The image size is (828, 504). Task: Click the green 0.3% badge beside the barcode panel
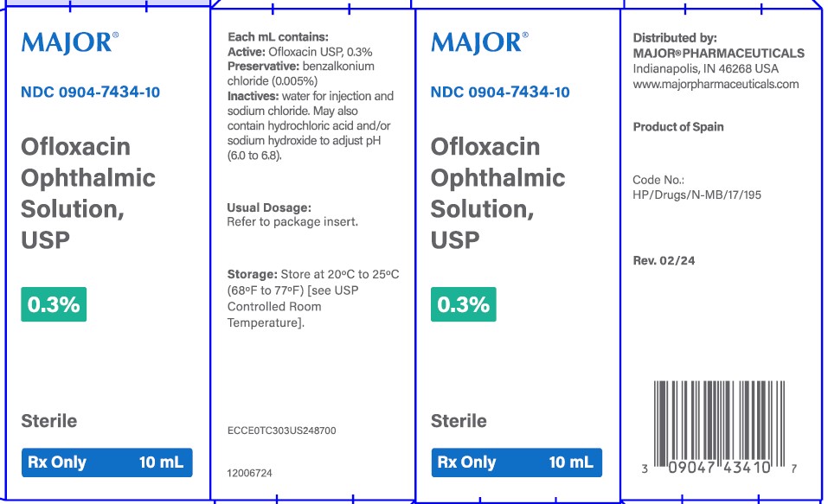point(464,304)
